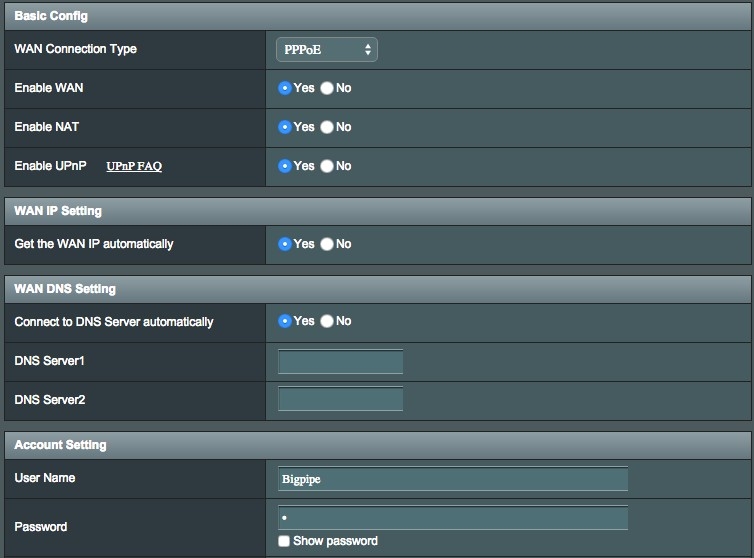Viewport: 754px width, 558px height.
Task: Select No for connecting to DNS automatically
Action: [327, 321]
